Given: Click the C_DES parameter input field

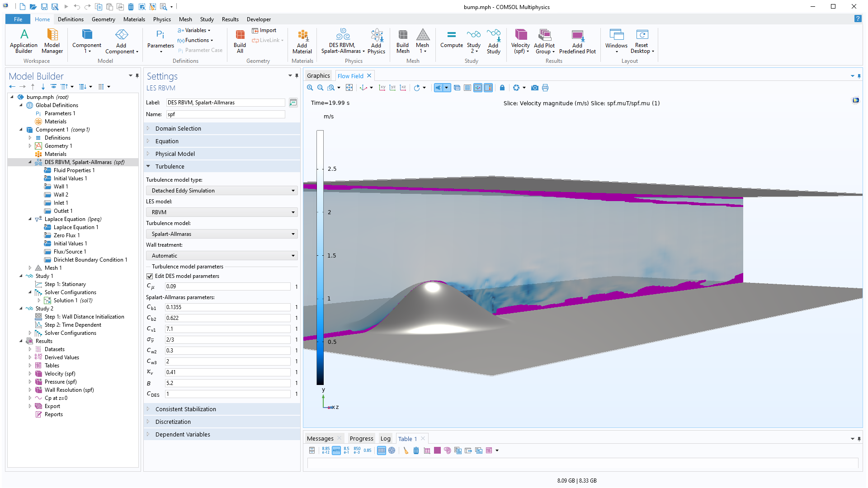Looking at the screenshot, I should (227, 394).
